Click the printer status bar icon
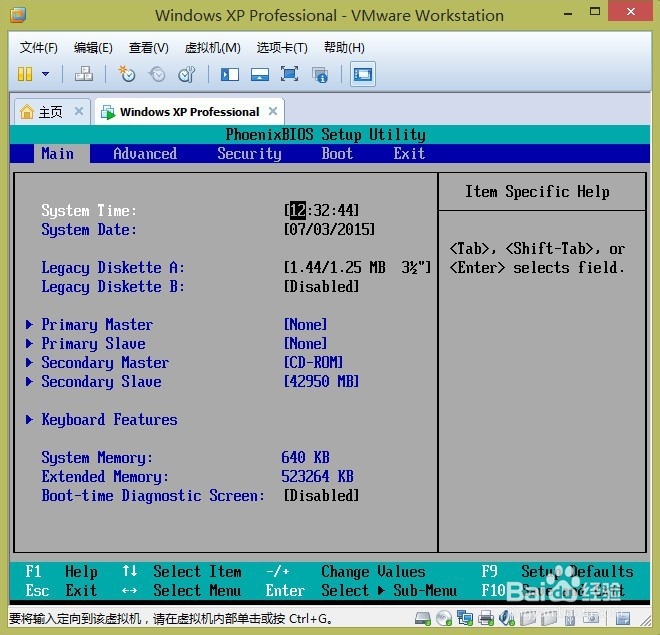The width and height of the screenshot is (660, 635). click(x=486, y=618)
